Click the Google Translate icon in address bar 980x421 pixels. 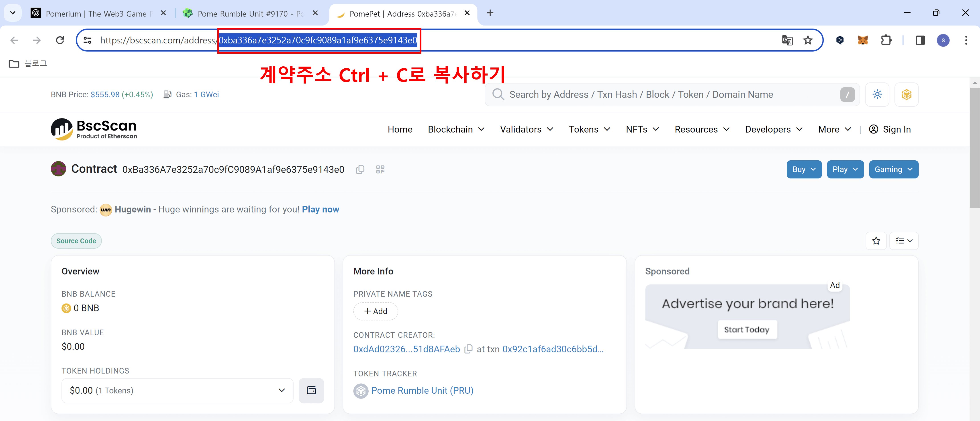[788, 40]
